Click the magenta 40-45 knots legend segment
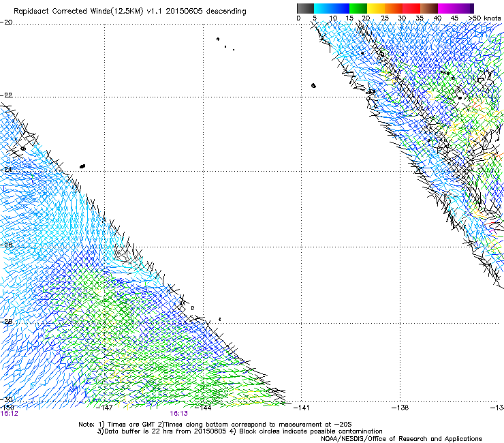504x443 pixels. pos(447,8)
